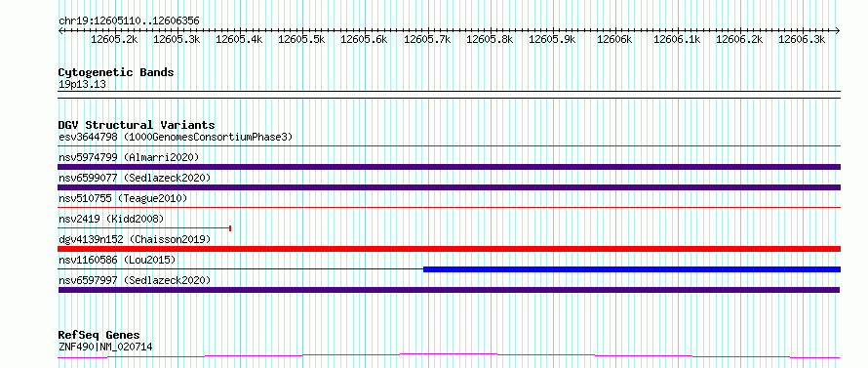This screenshot has width=868, height=368.
Task: Click the right arrow of the ruler
Action: pos(838,30)
